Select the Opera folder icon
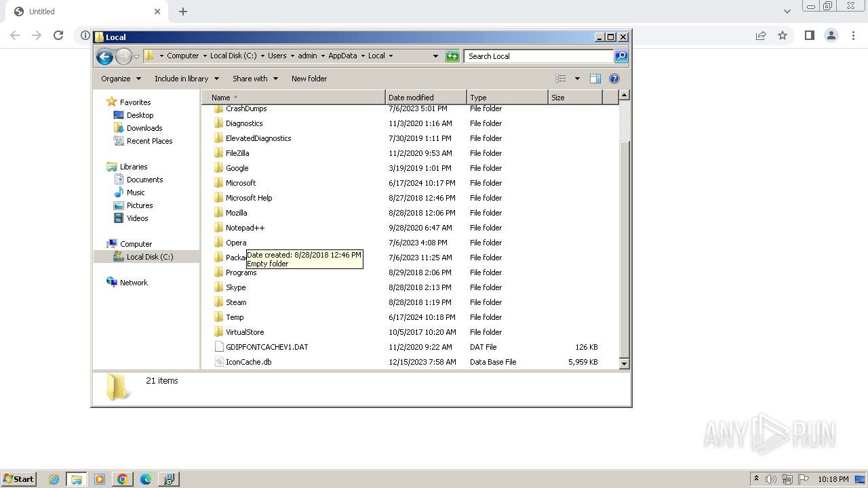Screen dimensions: 868x488 point(218,243)
